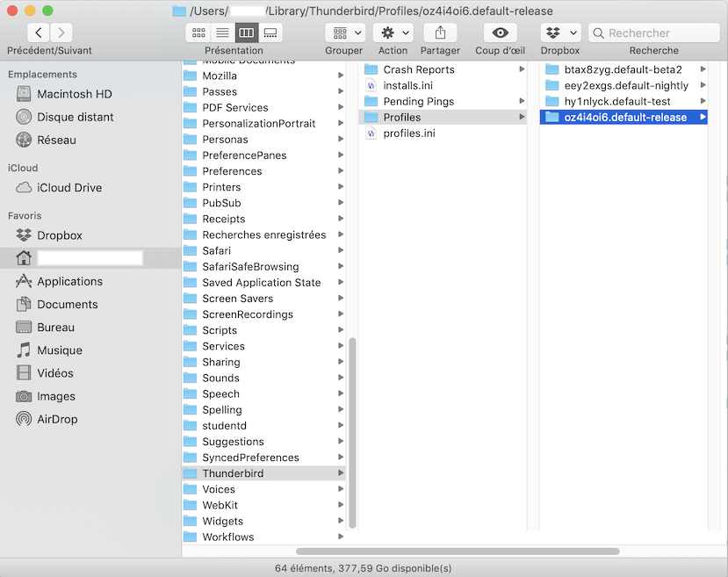Select the Sounds folder
Viewport: 728px width, 577px height.
point(263,378)
